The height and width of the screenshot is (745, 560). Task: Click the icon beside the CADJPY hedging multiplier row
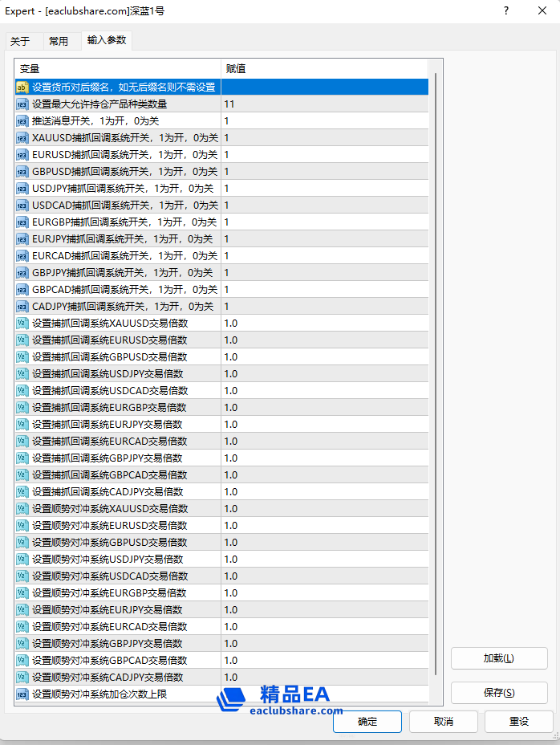pyautogui.click(x=22, y=677)
